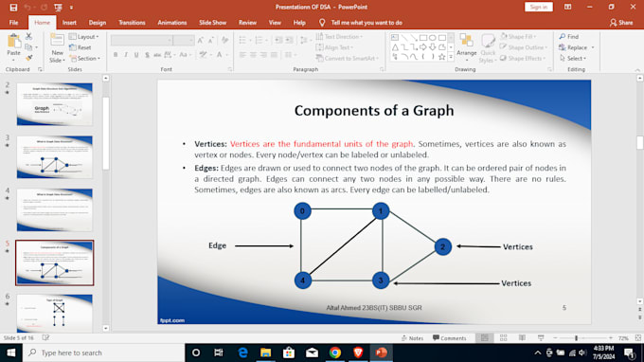Open the Layout dropdown
This screenshot has height=362, width=644.
coord(84,37)
